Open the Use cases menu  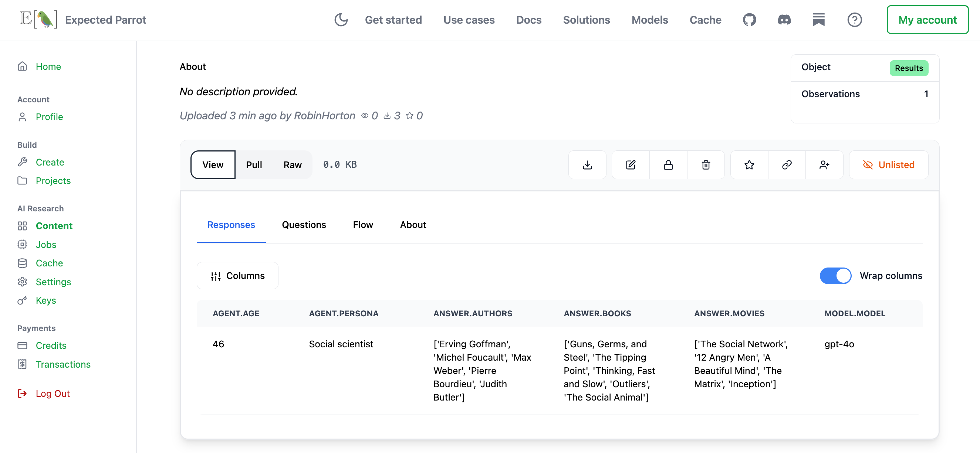click(469, 20)
